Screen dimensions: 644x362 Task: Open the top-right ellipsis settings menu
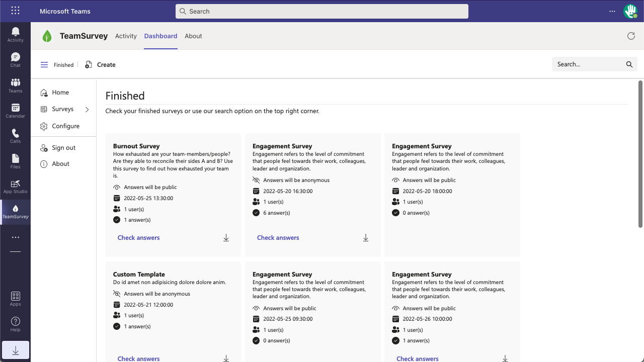pos(612,11)
